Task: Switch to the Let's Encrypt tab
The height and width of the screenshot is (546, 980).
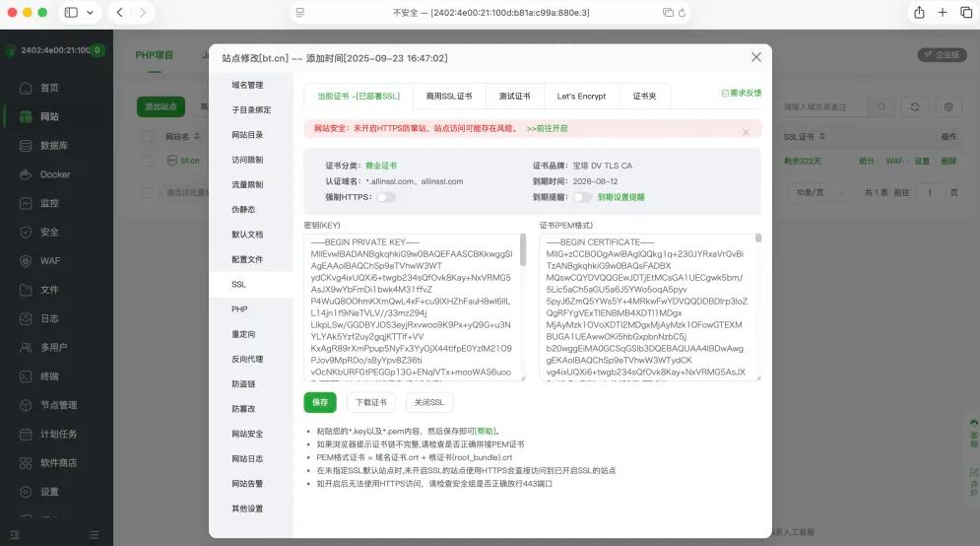Action: click(x=581, y=97)
